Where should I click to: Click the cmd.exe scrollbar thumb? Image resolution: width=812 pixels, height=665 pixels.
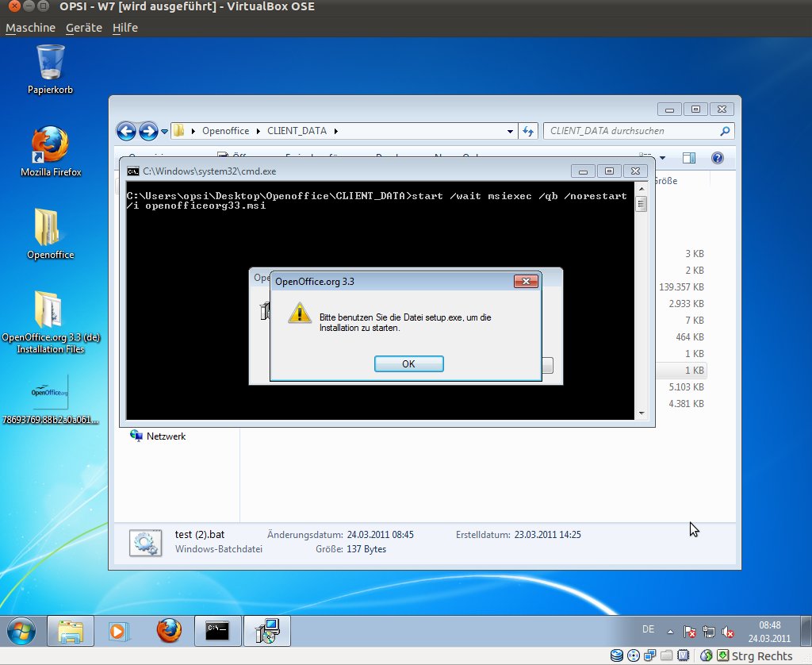coord(641,204)
